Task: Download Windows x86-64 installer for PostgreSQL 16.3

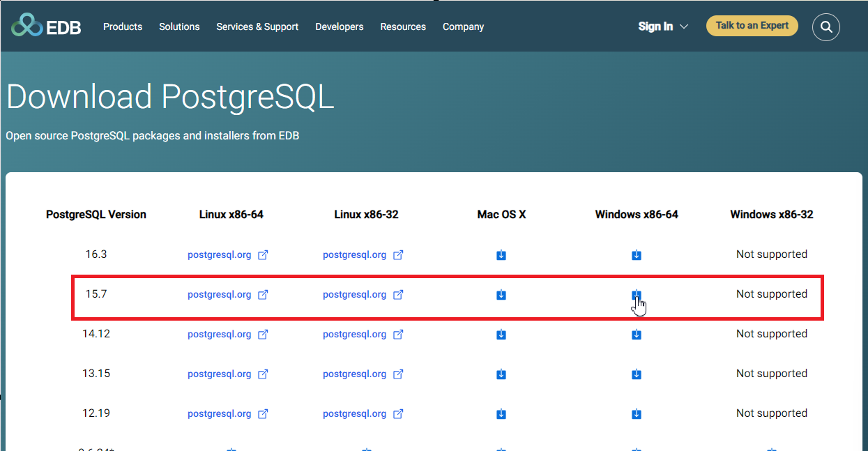Action: (637, 255)
